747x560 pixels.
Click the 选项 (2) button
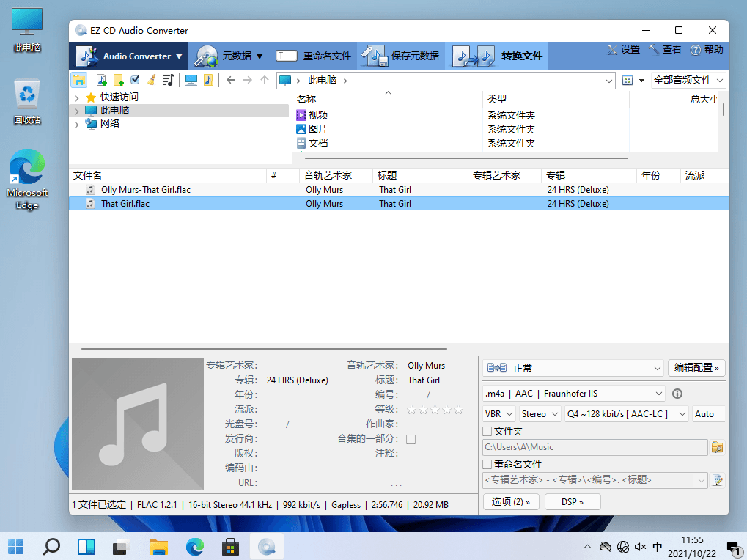point(511,502)
